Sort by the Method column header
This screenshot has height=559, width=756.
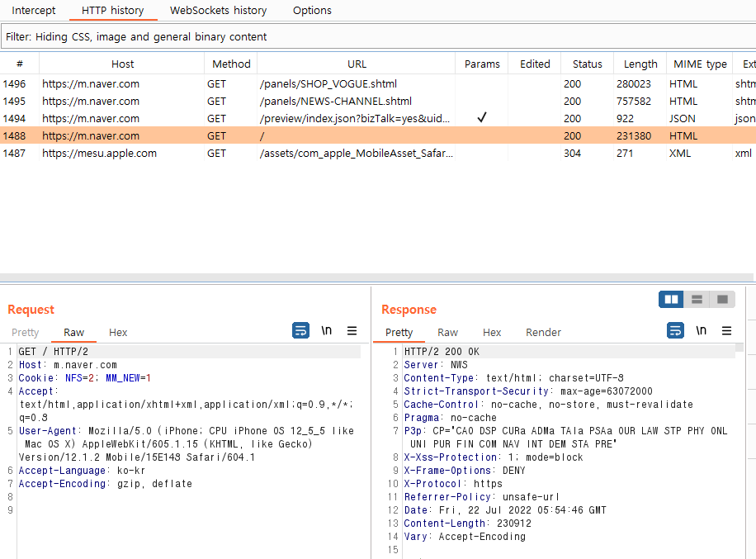(x=231, y=64)
